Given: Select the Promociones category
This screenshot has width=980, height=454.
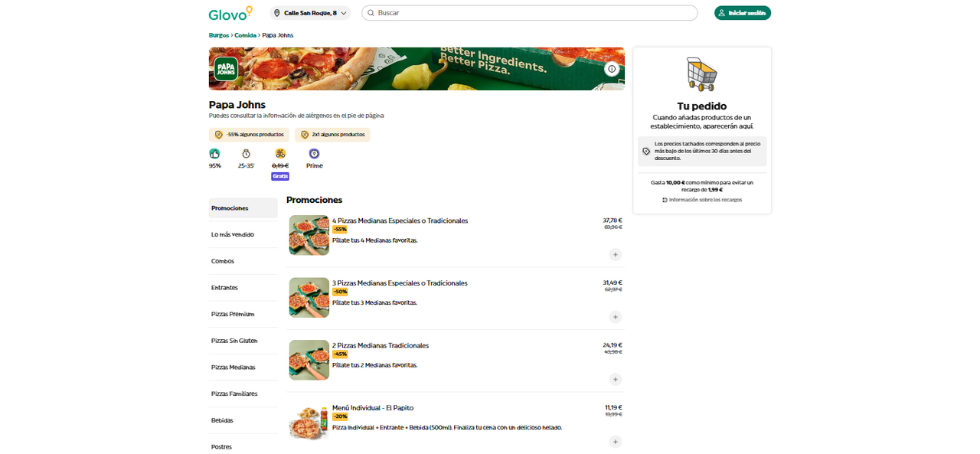Looking at the screenshot, I should pyautogui.click(x=243, y=208).
